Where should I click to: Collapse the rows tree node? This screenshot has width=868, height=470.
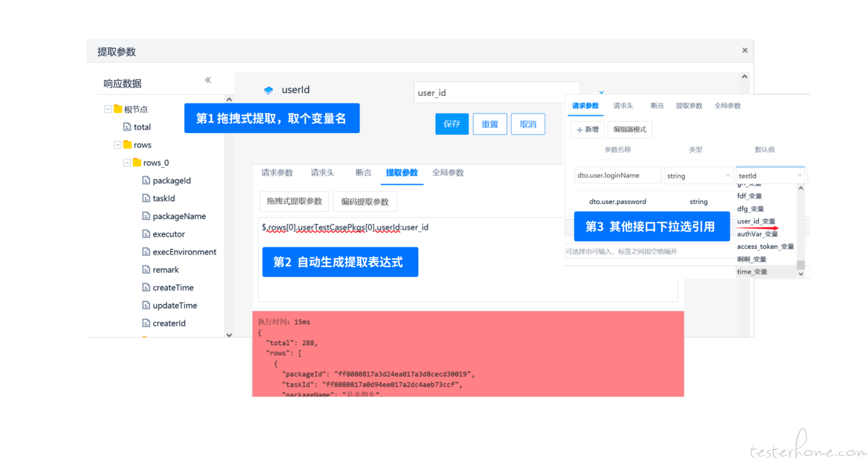coord(117,145)
